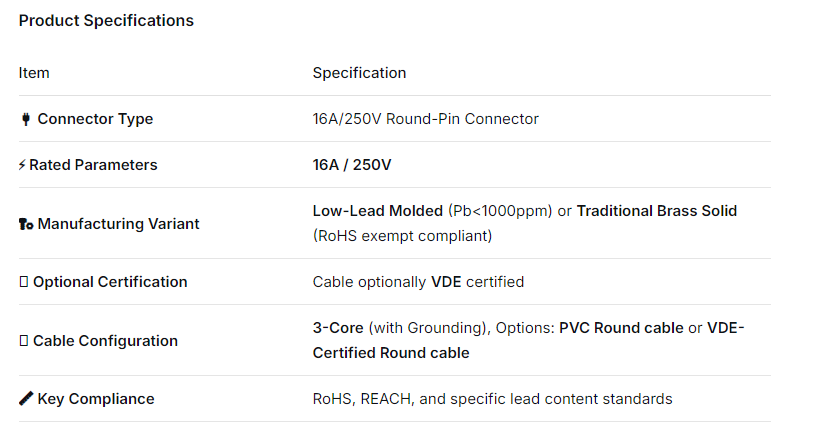This screenshot has width=815, height=434.
Task: Select the Key Compliance row label
Action: [95, 399]
